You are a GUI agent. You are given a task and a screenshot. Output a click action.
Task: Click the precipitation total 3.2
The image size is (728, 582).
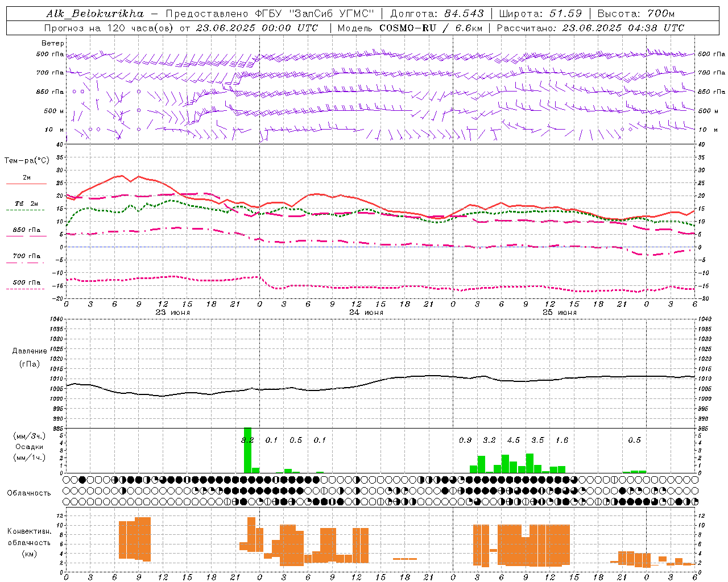(x=489, y=440)
